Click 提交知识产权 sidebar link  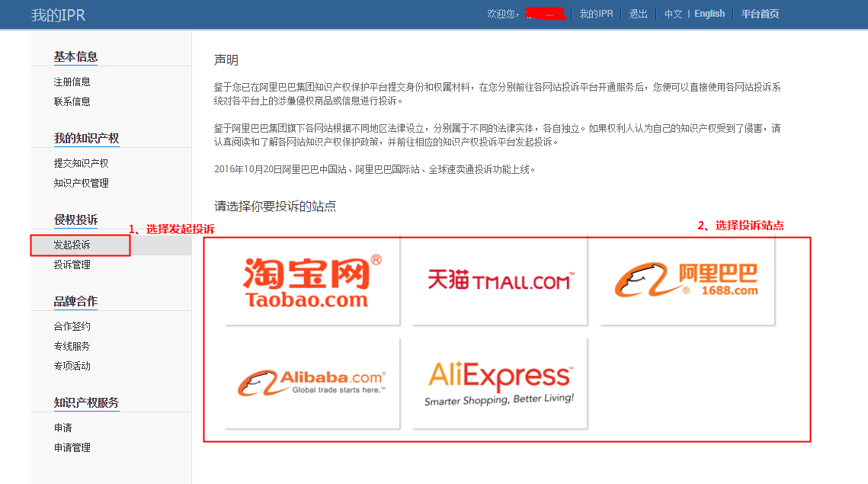tap(81, 163)
